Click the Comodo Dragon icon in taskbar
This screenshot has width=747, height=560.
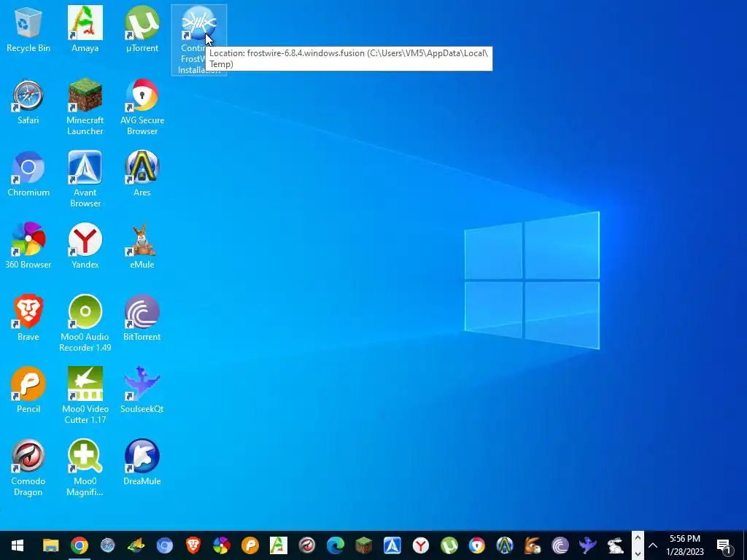[x=307, y=545]
